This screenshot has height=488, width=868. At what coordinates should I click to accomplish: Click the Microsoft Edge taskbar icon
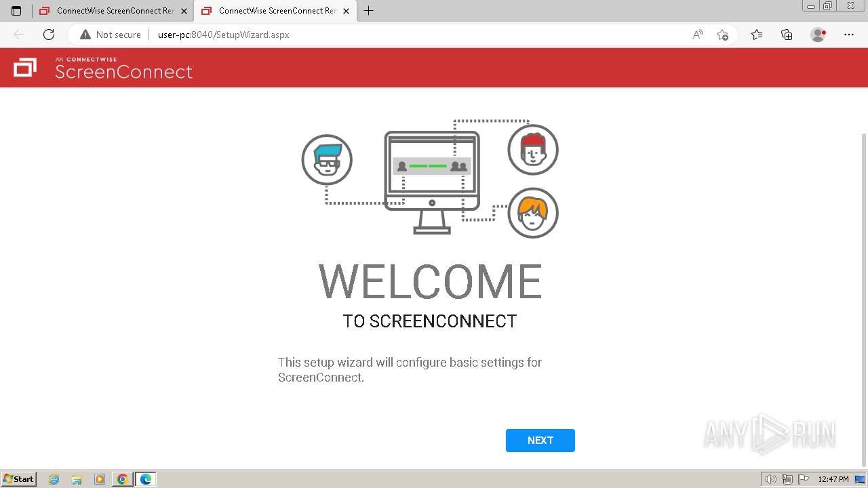point(146,479)
